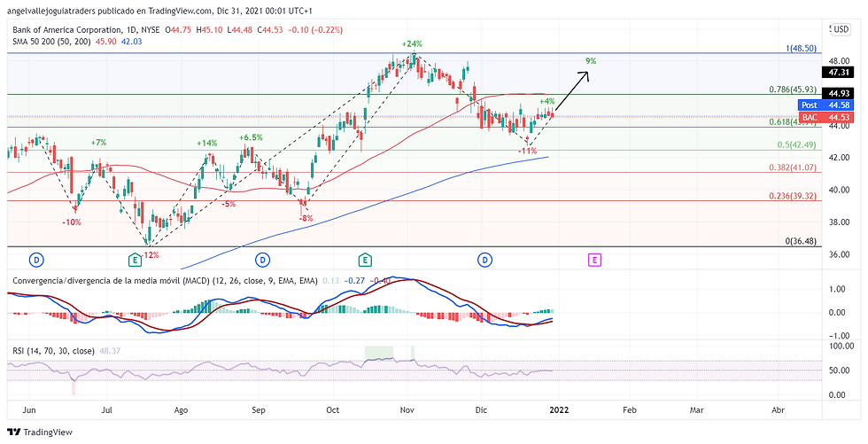Select the +7% green annotation
Screen dimensions: 868x444
click(x=98, y=143)
